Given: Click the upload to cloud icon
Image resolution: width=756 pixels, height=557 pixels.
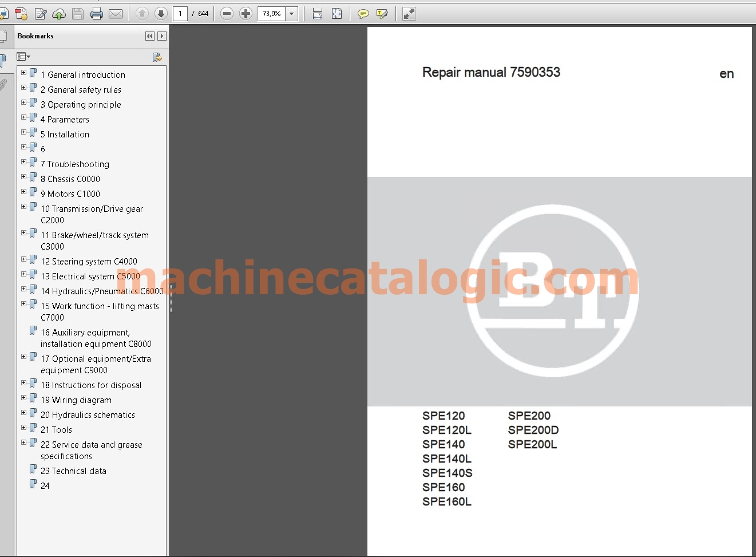Looking at the screenshot, I should tap(59, 14).
